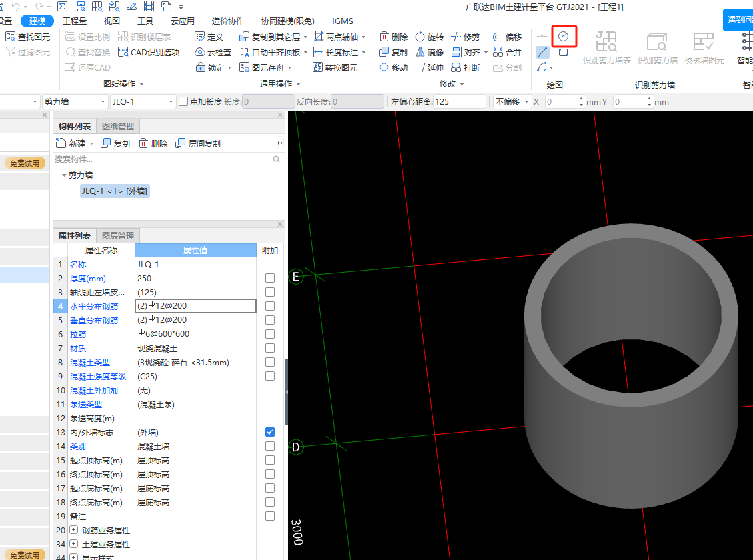
Task: Toggle 附加 checkbox for 材质 row
Action: 270,348
